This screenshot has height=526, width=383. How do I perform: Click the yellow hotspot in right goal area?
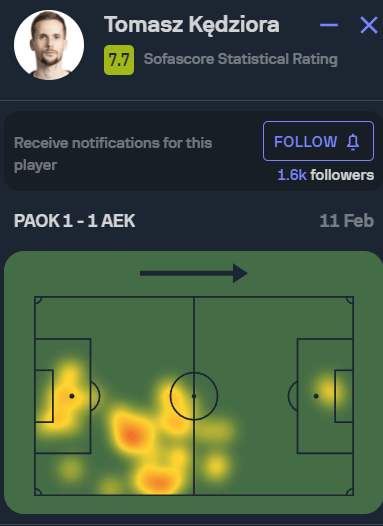coord(329,392)
